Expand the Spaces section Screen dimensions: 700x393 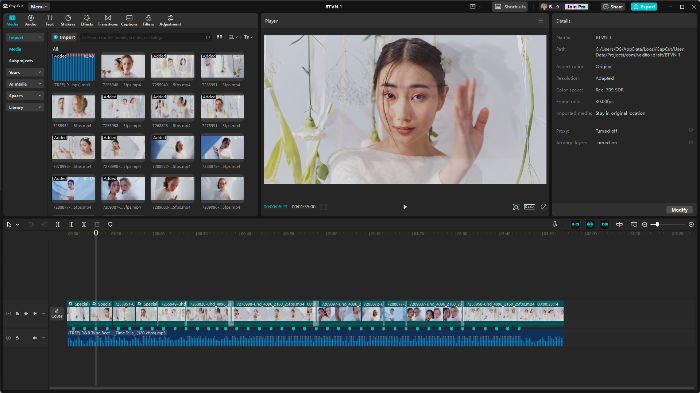pyautogui.click(x=25, y=96)
